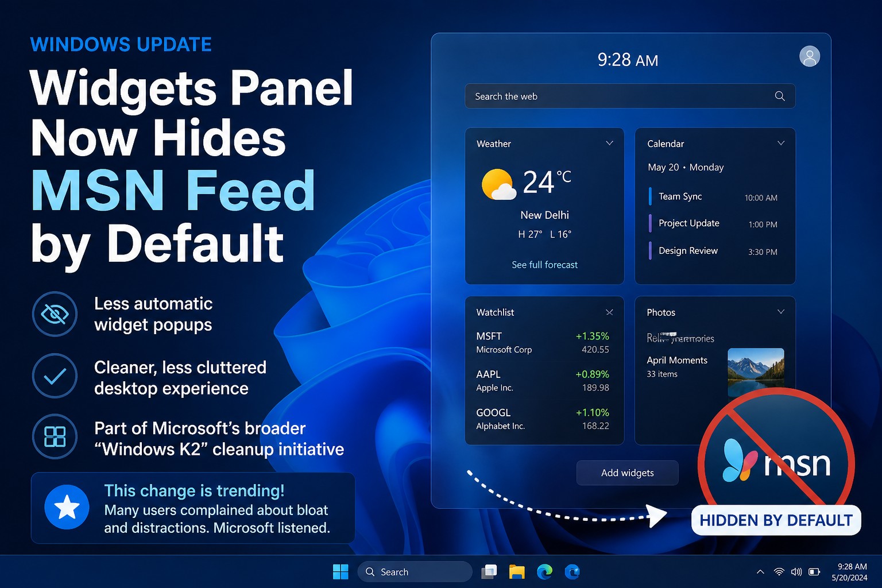Open Task View on the taskbar
882x588 pixels.
click(489, 572)
